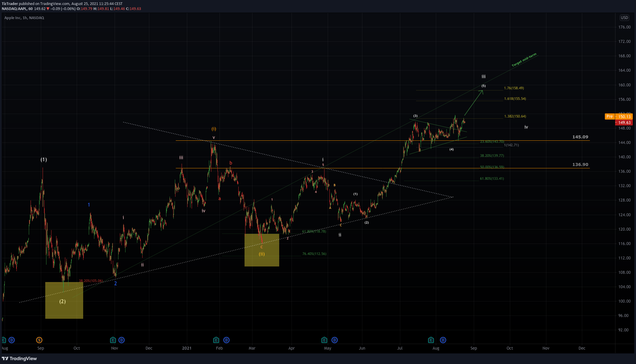Click the earnings icon left of Aug 2021
The image size is (636, 364).
[431, 340]
